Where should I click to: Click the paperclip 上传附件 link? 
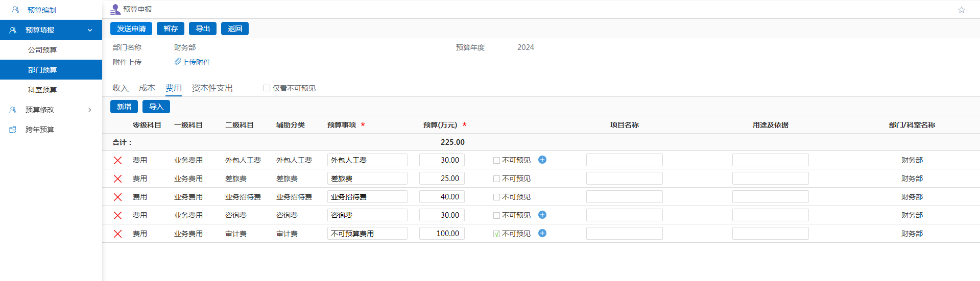pos(193,62)
